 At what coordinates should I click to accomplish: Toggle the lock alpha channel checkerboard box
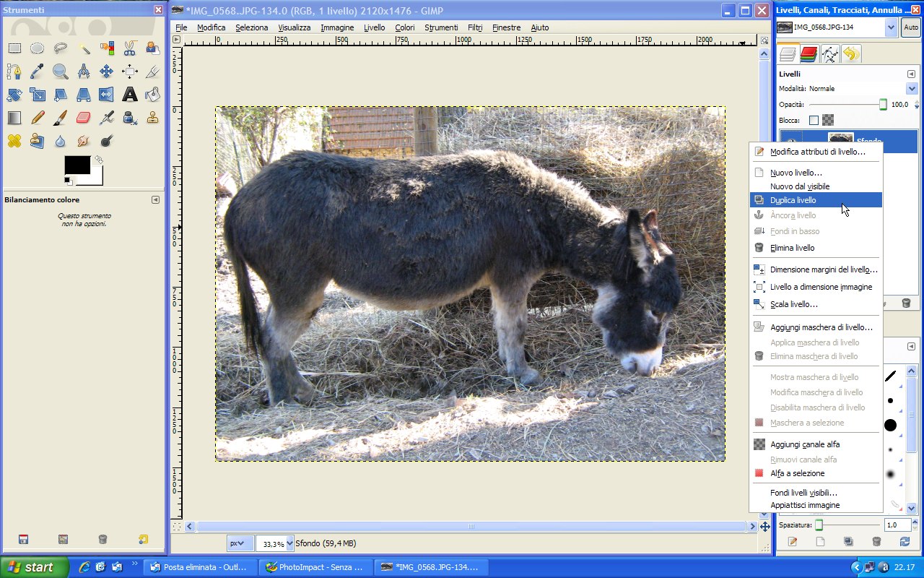828,120
